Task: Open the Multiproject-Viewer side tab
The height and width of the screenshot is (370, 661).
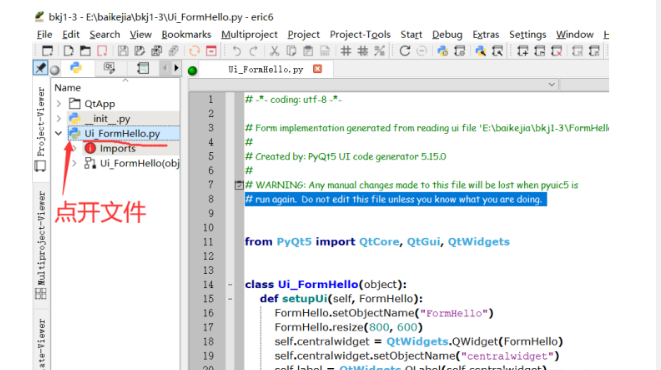Action: coord(40,245)
